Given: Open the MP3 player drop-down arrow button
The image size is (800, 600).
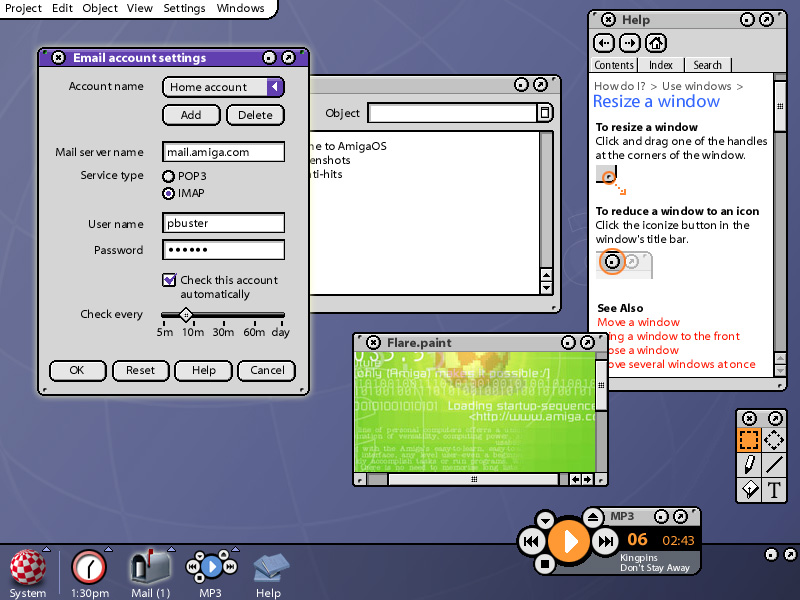Looking at the screenshot, I should coord(545,520).
